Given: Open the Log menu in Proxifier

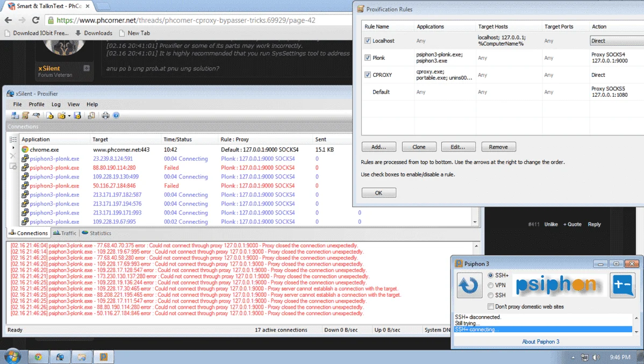Looking at the screenshot, I should (x=56, y=104).
